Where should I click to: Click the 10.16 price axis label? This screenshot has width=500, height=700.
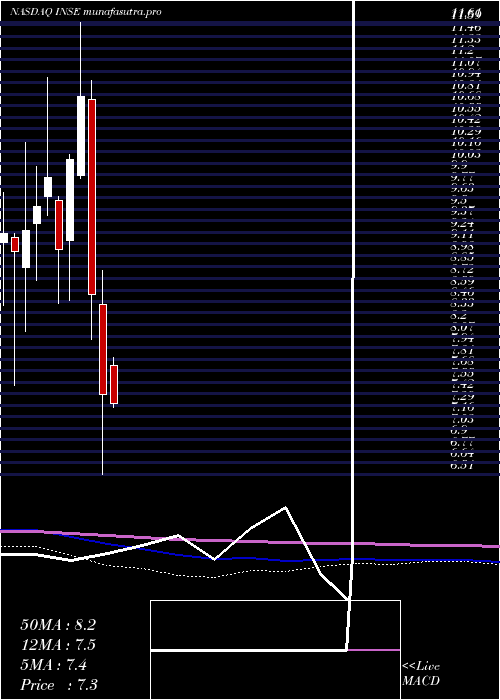(466, 144)
